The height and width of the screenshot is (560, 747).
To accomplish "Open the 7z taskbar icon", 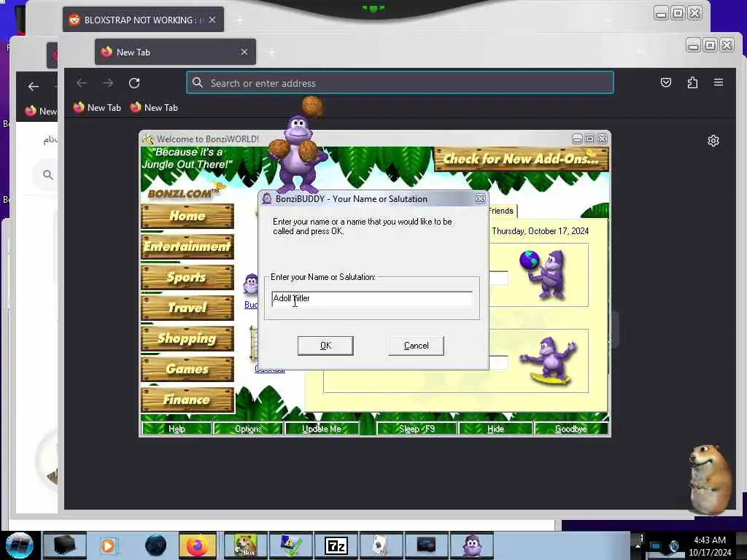I will point(336,545).
